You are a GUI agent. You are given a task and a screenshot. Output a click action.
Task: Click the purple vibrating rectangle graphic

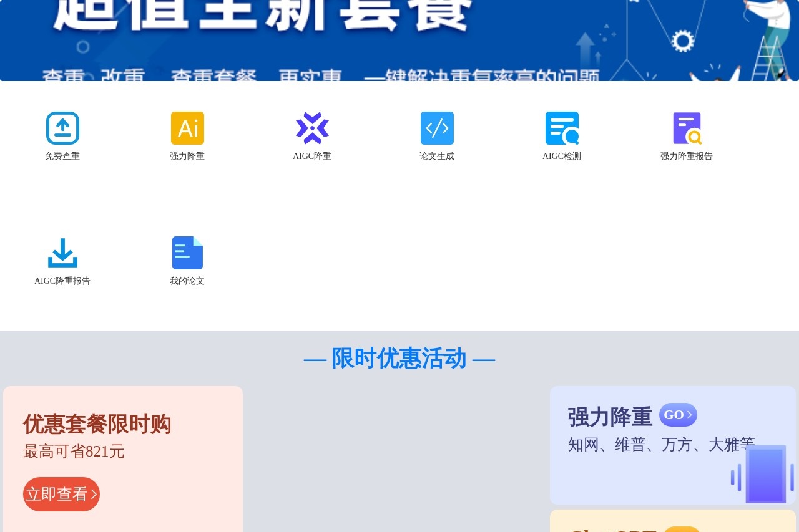765,474
